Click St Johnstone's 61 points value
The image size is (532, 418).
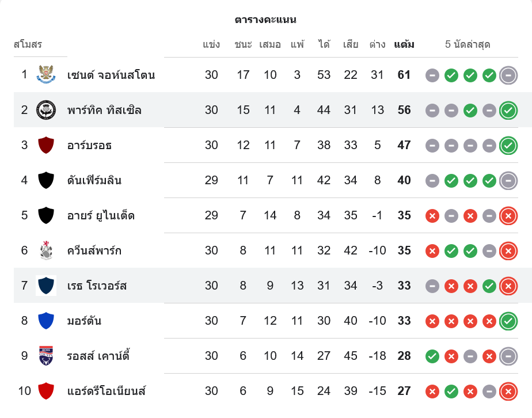pyautogui.click(x=404, y=75)
